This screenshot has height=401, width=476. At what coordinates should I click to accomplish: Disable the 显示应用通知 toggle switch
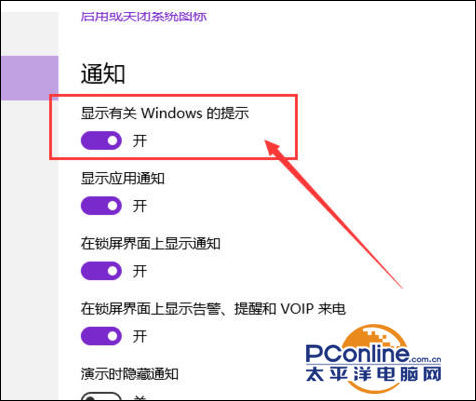tap(101, 205)
